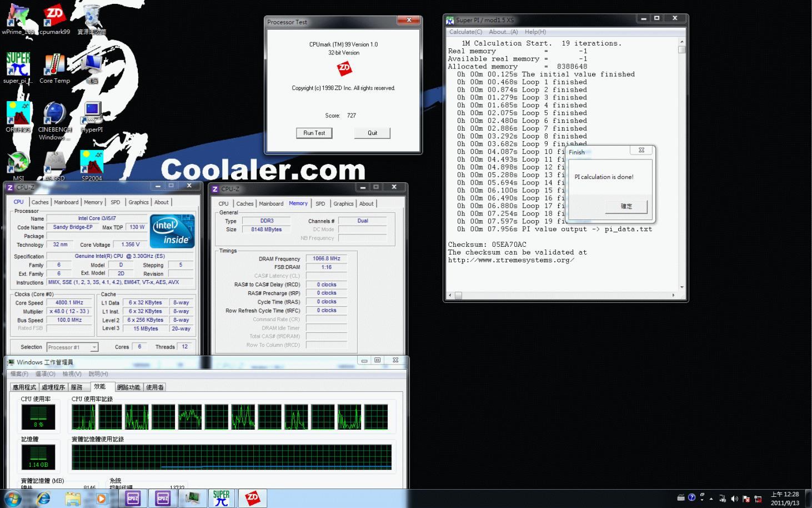Image resolution: width=812 pixels, height=508 pixels.
Task: Open Mainboard tab in right CPU-Z window
Action: coord(271,204)
